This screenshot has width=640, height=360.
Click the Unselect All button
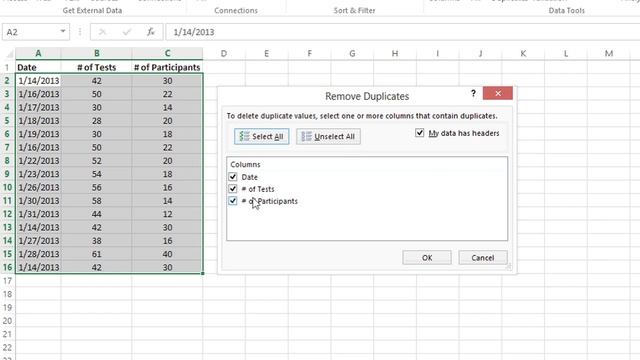click(x=328, y=136)
